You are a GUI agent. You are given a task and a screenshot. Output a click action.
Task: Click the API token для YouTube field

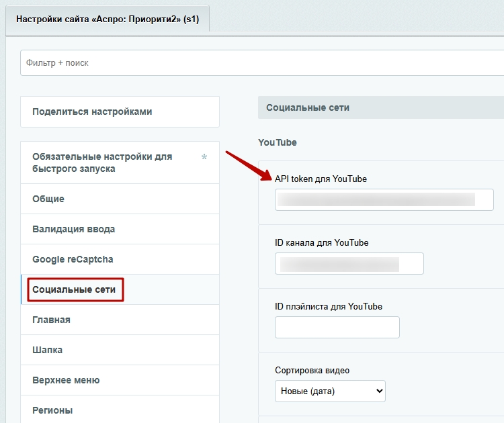[384, 200]
